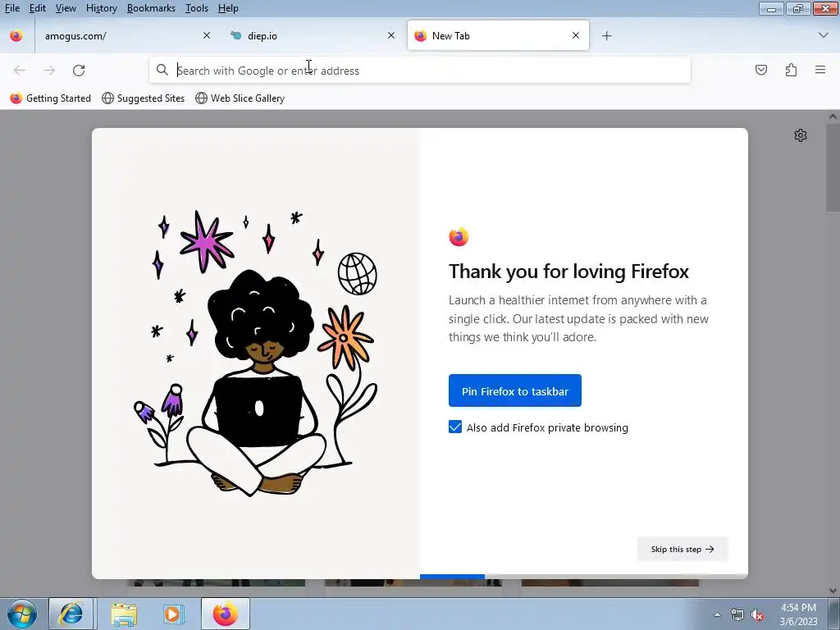
Task: Click the muted volume tray icon
Action: click(757, 615)
